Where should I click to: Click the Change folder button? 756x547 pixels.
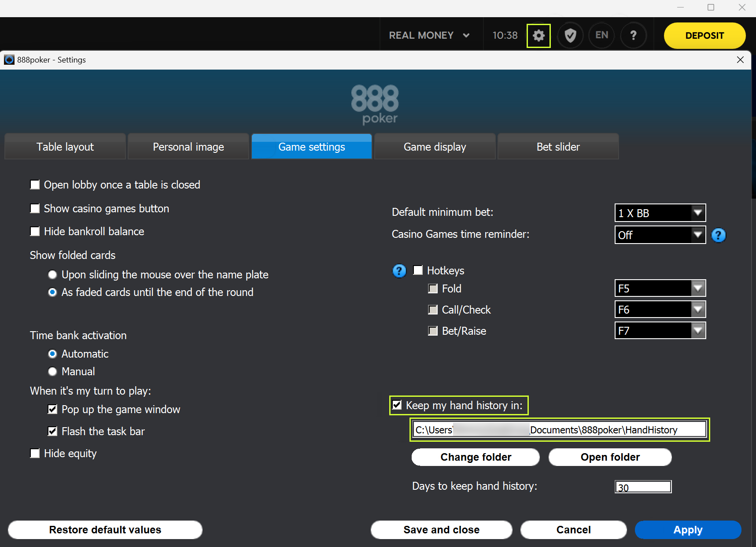coord(476,457)
